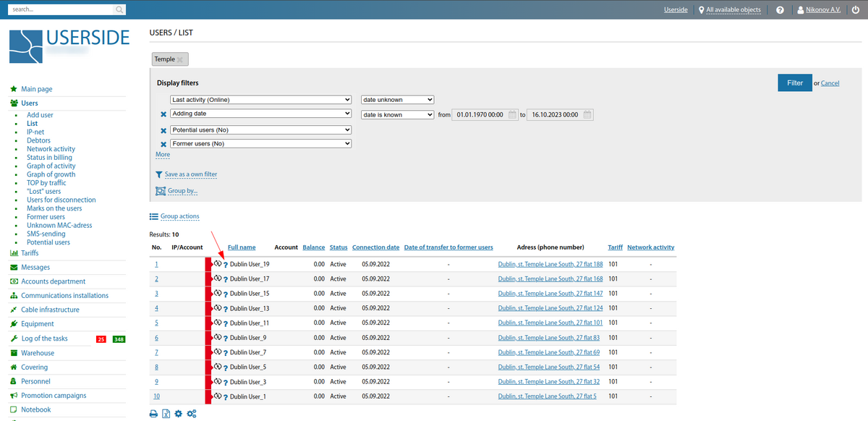Remove the Former users filter row

163,144
